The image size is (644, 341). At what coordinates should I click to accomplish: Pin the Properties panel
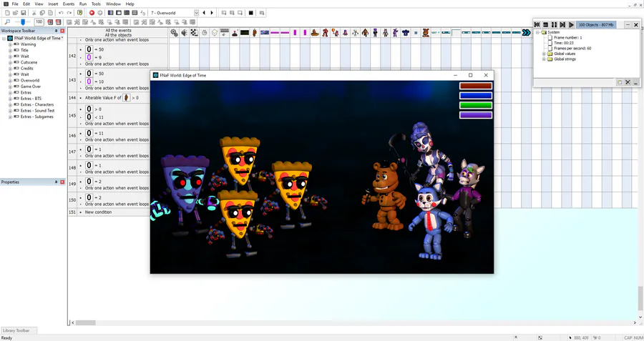(57, 182)
